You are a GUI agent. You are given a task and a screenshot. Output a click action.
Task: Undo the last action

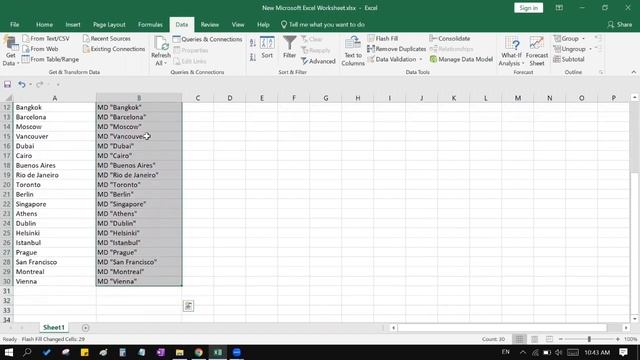tap(22, 84)
